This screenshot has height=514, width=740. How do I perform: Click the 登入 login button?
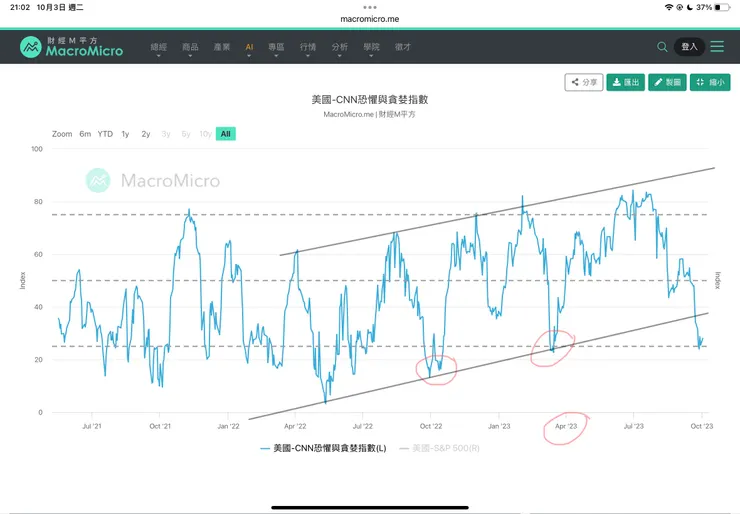click(x=689, y=46)
